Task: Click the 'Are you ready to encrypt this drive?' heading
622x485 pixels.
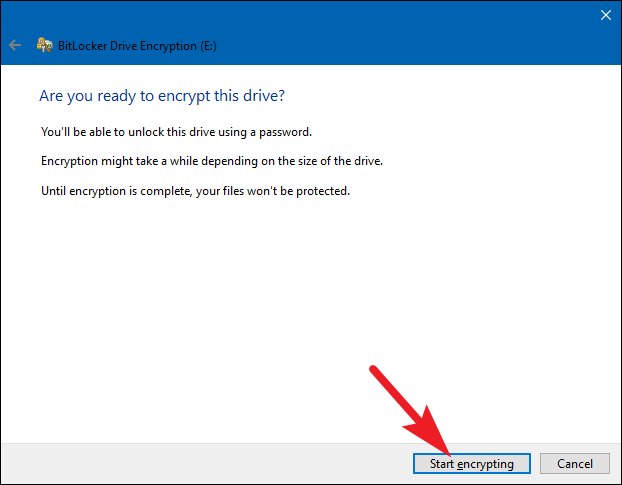Action: (x=162, y=96)
